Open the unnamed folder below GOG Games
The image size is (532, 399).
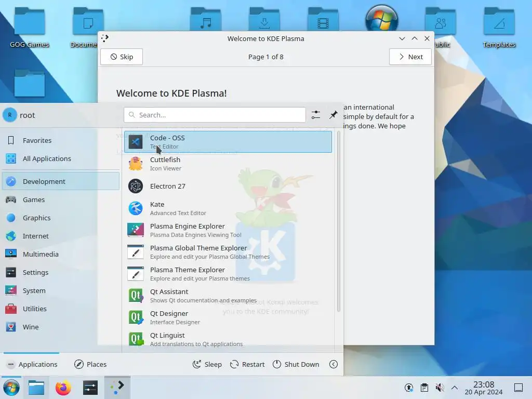tap(30, 83)
